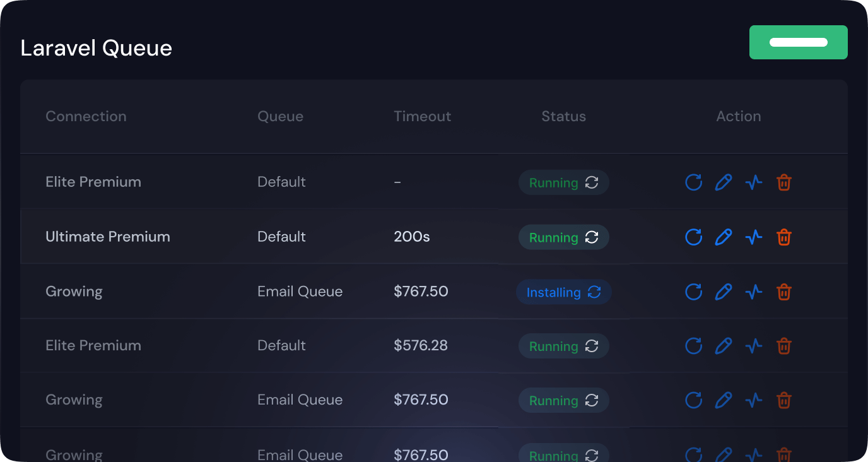Click the Status column header
The width and height of the screenshot is (868, 462).
pyautogui.click(x=563, y=116)
